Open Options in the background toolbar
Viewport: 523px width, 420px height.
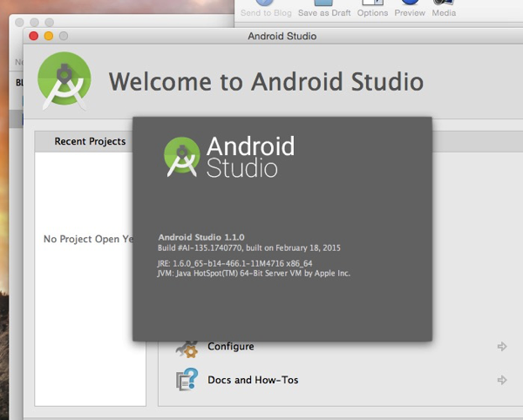pyautogui.click(x=372, y=13)
